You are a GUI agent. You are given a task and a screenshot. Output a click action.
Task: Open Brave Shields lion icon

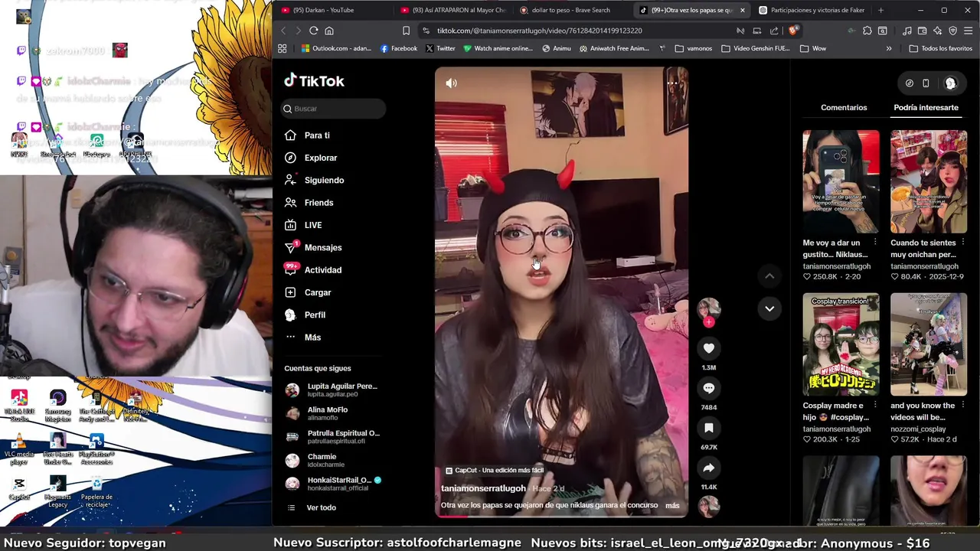pos(793,31)
